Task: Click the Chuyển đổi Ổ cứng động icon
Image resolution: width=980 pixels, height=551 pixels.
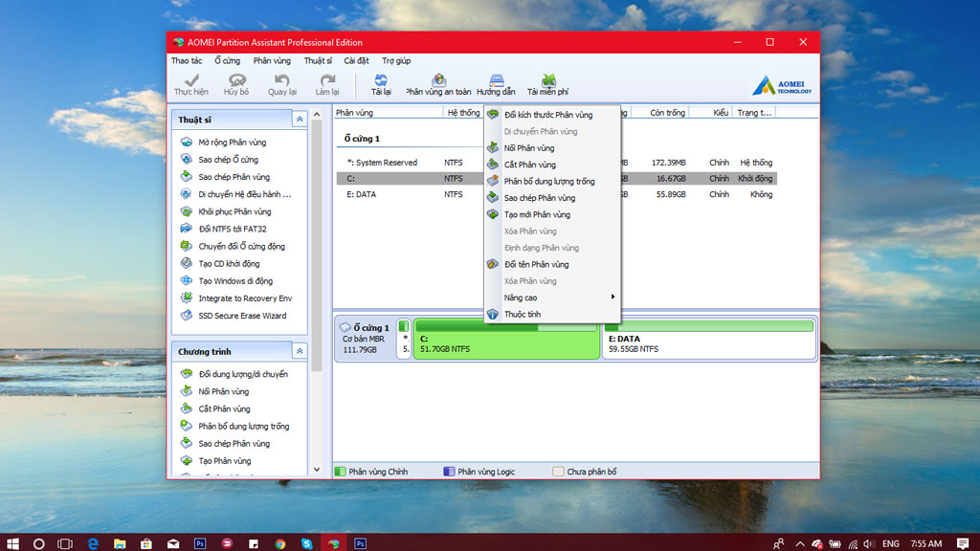Action: click(x=187, y=246)
